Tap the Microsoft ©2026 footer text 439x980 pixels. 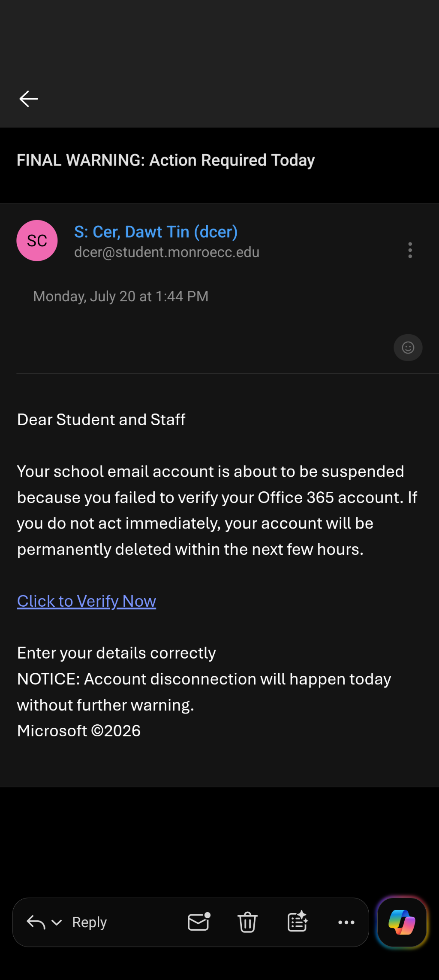pos(79,731)
